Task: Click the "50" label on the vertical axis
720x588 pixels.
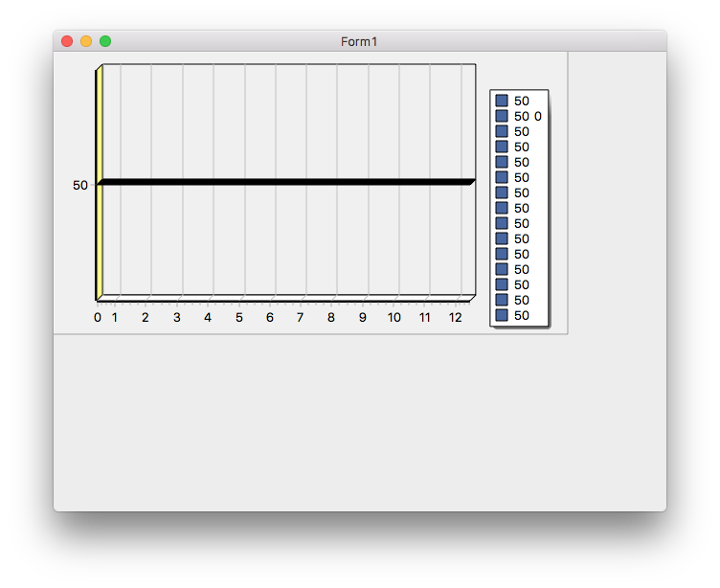Action: pyautogui.click(x=80, y=185)
